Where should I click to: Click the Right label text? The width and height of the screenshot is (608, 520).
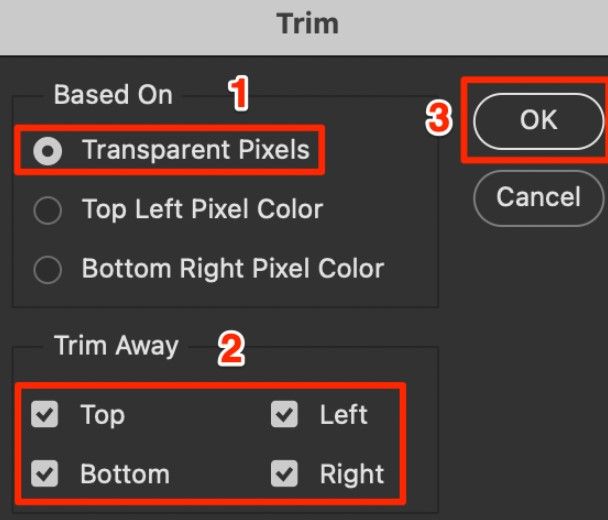[x=352, y=475]
